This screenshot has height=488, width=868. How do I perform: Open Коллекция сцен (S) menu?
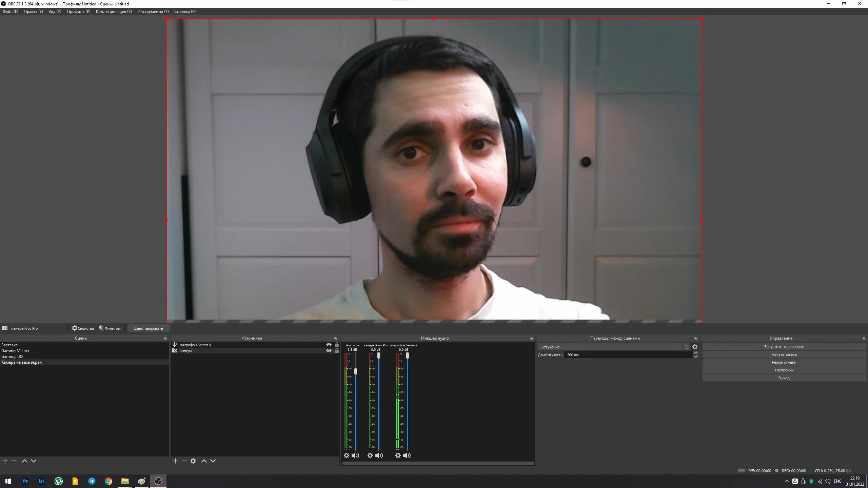tap(114, 11)
